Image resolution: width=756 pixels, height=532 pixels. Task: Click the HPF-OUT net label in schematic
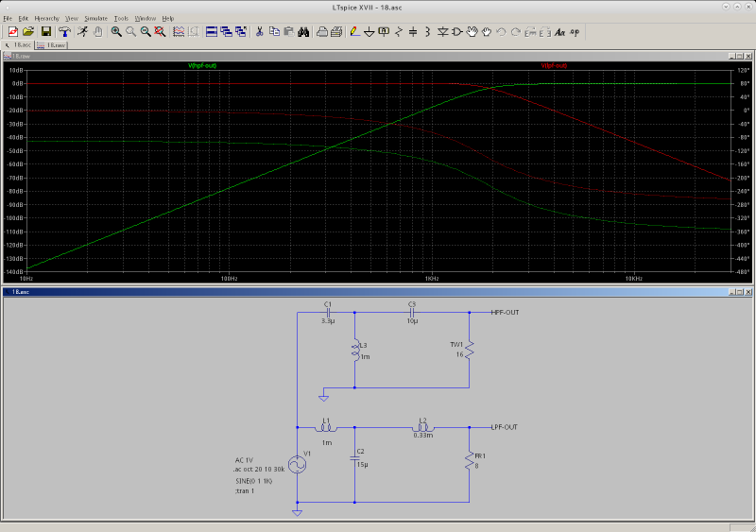click(505, 312)
